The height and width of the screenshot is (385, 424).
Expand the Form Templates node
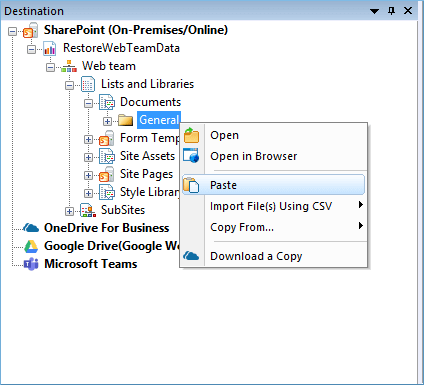[88, 139]
